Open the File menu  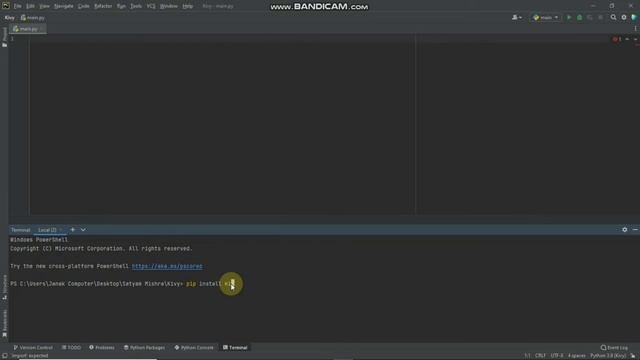pyautogui.click(x=18, y=6)
